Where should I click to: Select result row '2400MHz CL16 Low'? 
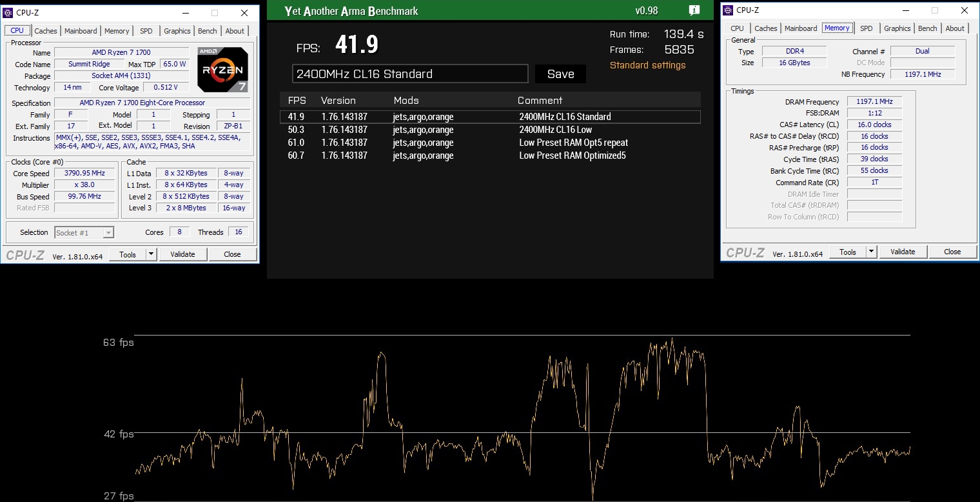tap(490, 130)
